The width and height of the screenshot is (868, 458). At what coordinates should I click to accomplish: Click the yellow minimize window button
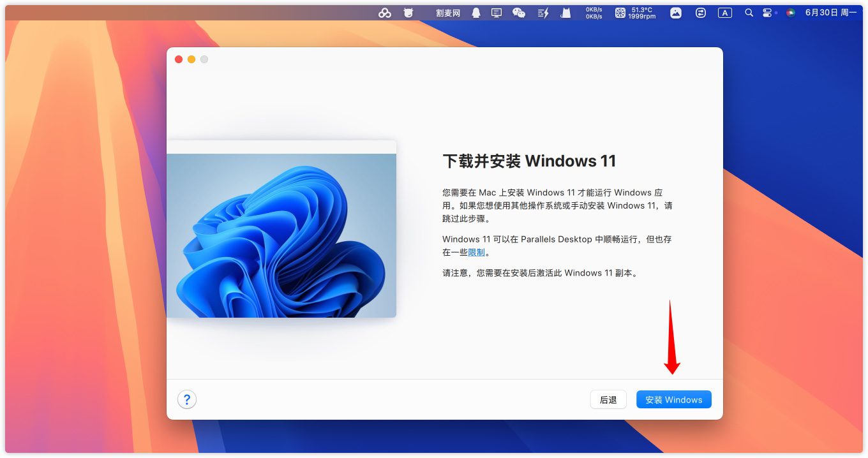tap(191, 59)
